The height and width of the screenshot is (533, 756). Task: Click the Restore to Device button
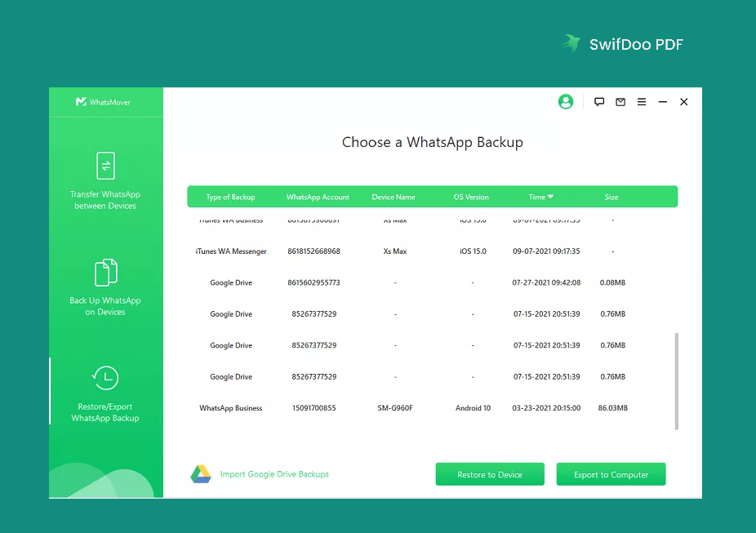click(490, 474)
